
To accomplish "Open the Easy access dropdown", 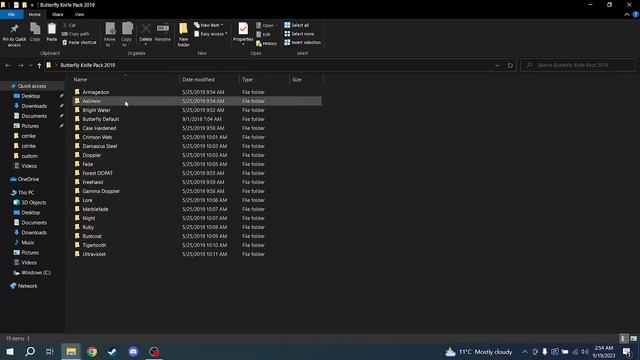I will coord(211,34).
